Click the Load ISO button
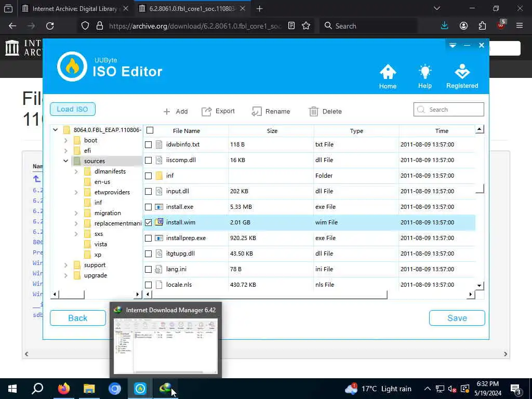This screenshot has width=532, height=399. [73, 109]
